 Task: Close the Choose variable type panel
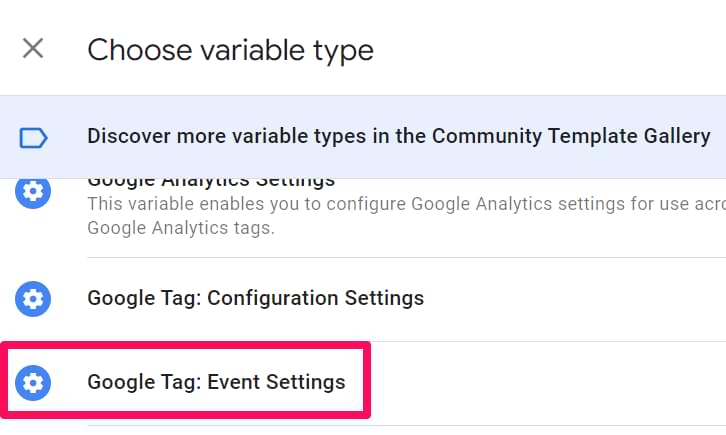pyautogui.click(x=33, y=49)
